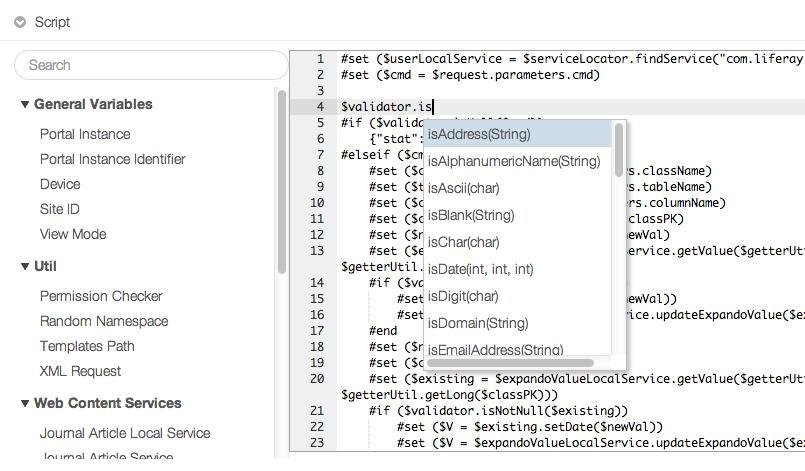The width and height of the screenshot is (805, 471).
Task: Select the Device variable
Action: [x=60, y=184]
